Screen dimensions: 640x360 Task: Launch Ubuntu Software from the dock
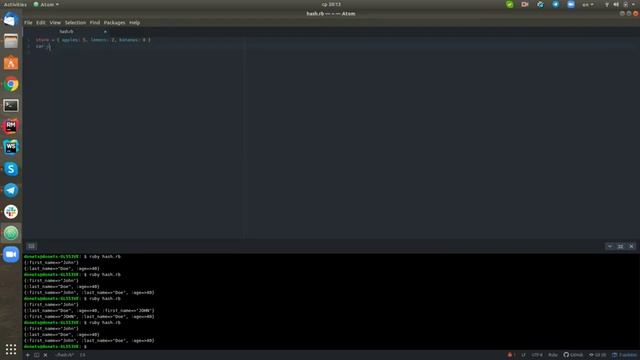coord(11,62)
